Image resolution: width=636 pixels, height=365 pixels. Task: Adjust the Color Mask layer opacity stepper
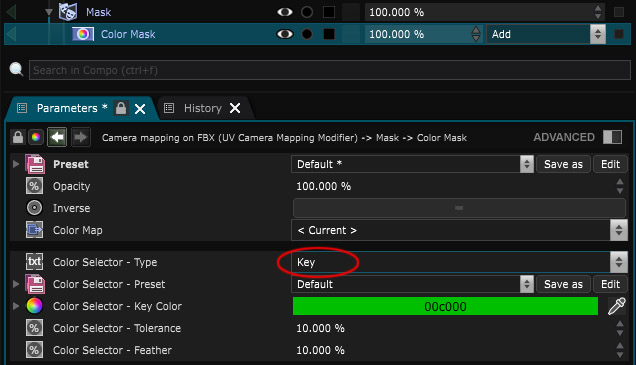[x=476, y=34]
